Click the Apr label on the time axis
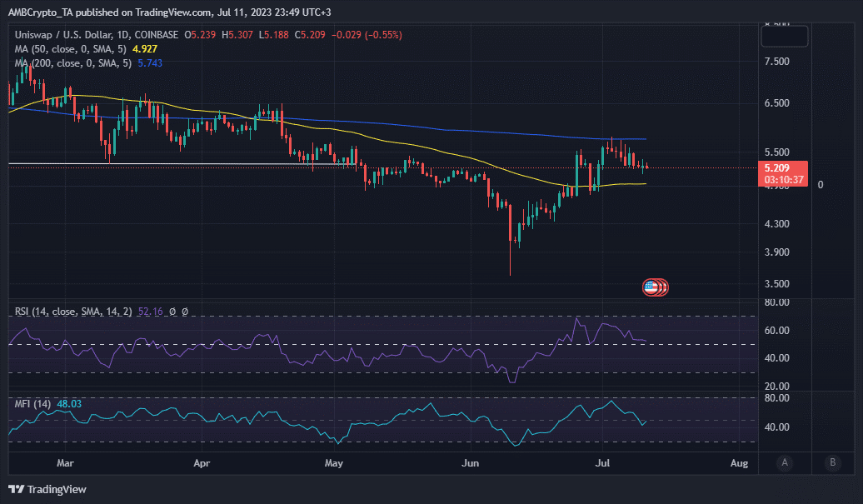 202,463
